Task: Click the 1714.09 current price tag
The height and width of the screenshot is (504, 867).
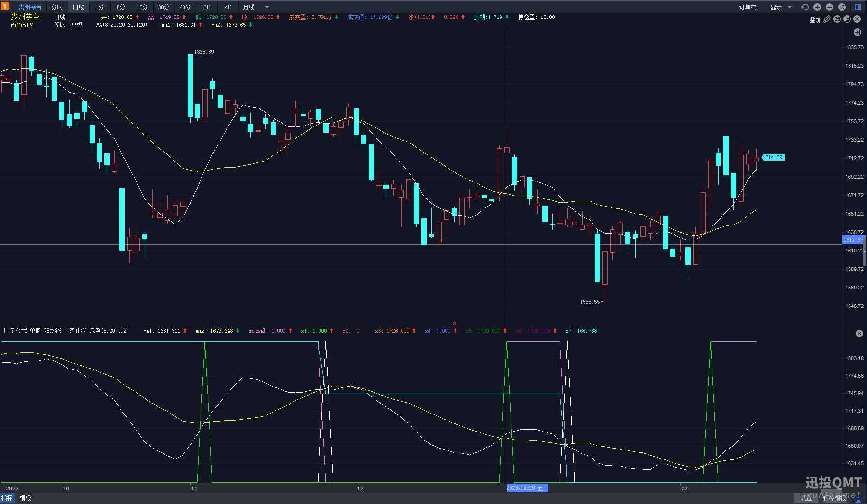Action: point(773,157)
